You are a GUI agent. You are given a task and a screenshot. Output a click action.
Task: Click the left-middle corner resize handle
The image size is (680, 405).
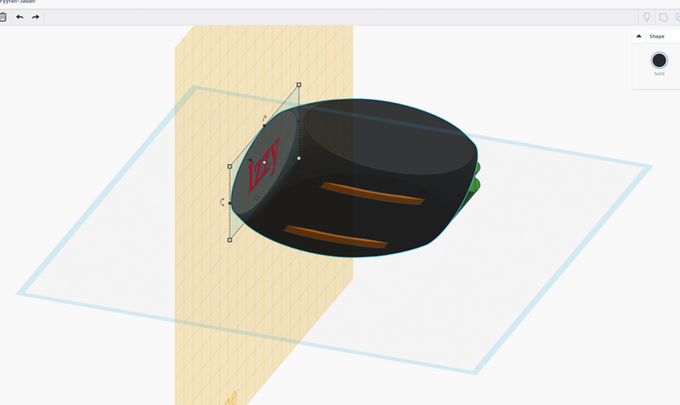pyautogui.click(x=230, y=167)
